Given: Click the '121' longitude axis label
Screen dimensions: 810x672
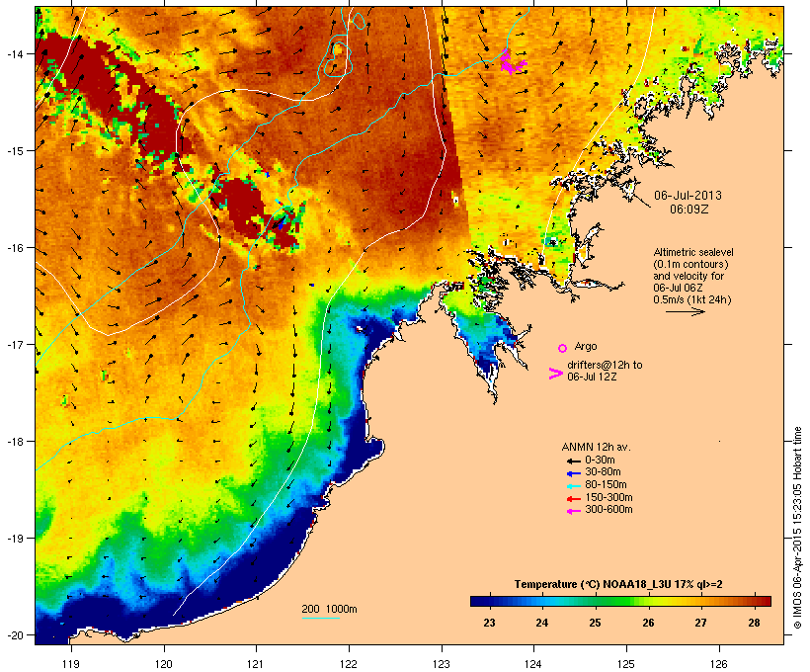Looking at the screenshot, I should click(256, 664).
